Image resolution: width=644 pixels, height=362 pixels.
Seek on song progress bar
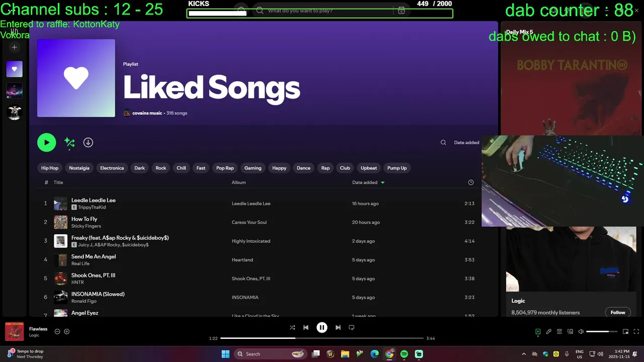point(322,338)
